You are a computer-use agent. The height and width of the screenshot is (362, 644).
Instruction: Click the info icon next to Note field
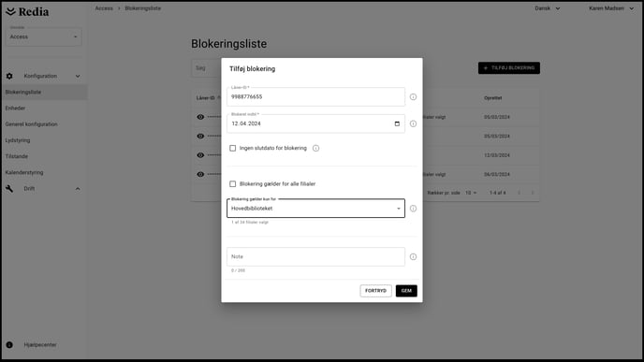(x=413, y=256)
